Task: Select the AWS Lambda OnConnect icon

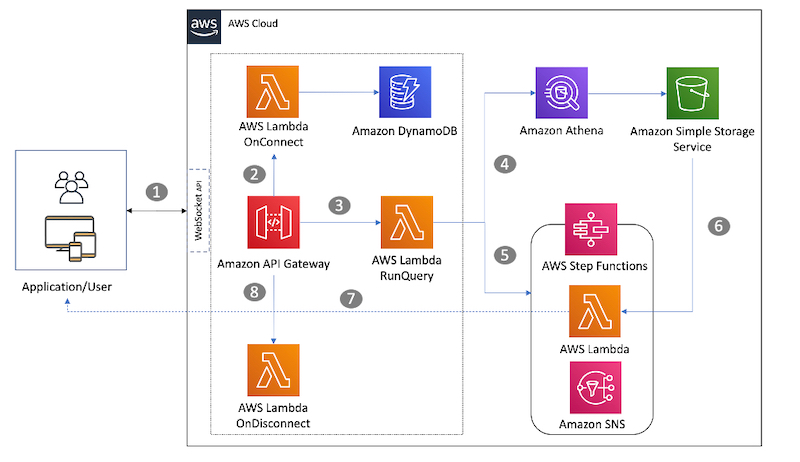Action: [272, 92]
